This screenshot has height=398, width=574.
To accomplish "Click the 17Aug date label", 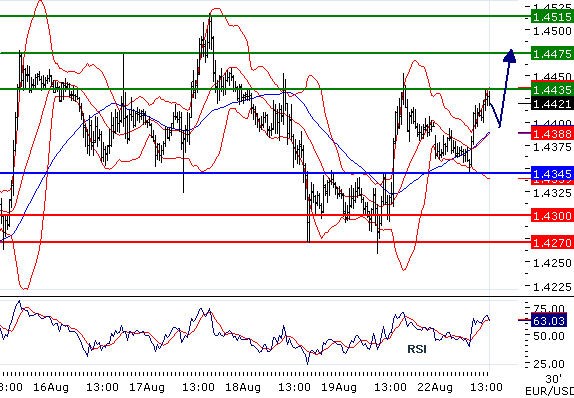I will 147,387.
